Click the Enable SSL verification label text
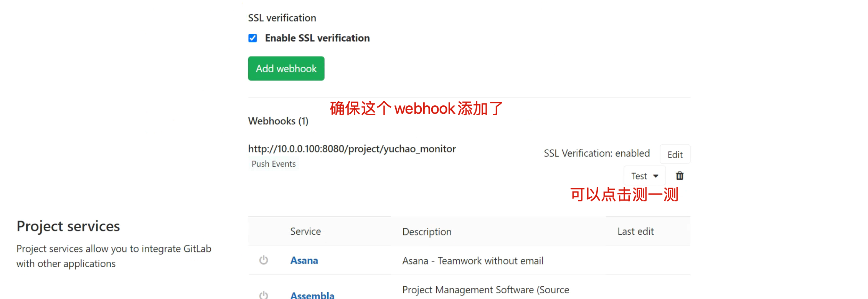868x299 pixels. click(317, 38)
